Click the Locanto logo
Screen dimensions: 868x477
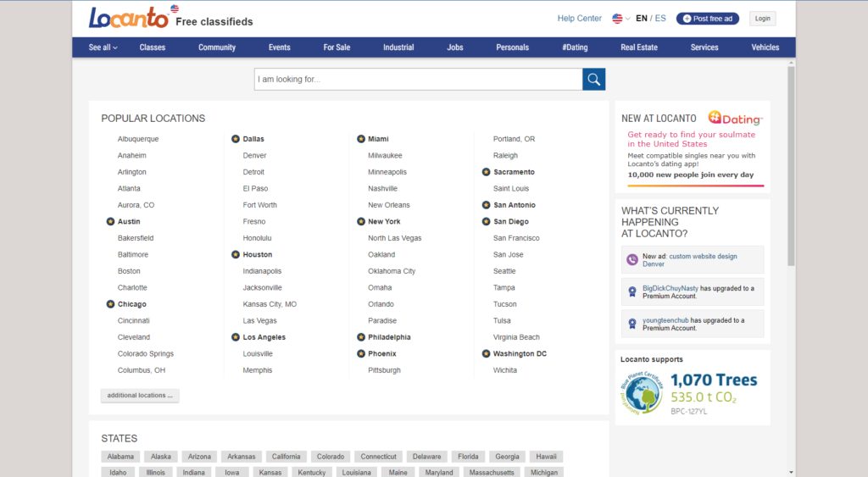coord(129,17)
